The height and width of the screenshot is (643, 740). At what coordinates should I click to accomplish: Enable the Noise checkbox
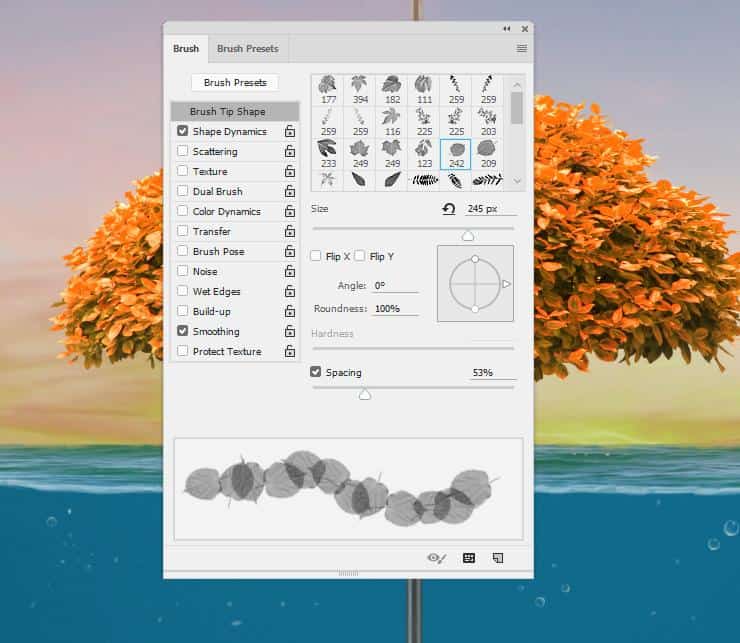[x=183, y=271]
